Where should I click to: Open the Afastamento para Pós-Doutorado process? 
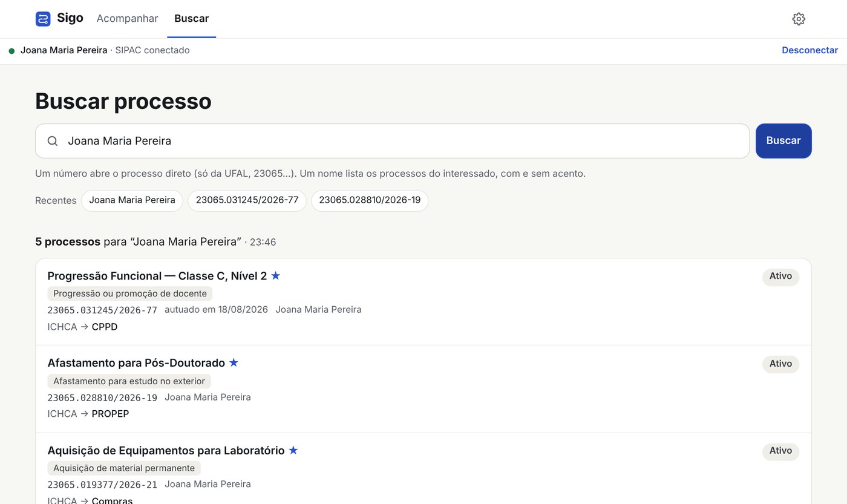point(136,363)
